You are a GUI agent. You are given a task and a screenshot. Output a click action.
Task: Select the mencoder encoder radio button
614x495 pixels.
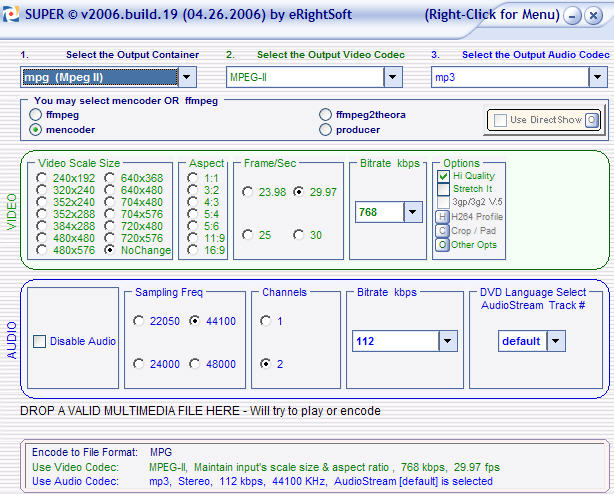pos(35,130)
